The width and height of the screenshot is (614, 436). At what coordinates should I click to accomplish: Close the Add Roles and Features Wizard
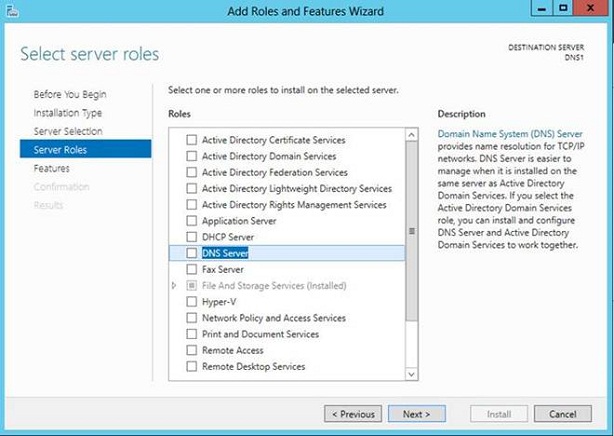(x=591, y=8)
